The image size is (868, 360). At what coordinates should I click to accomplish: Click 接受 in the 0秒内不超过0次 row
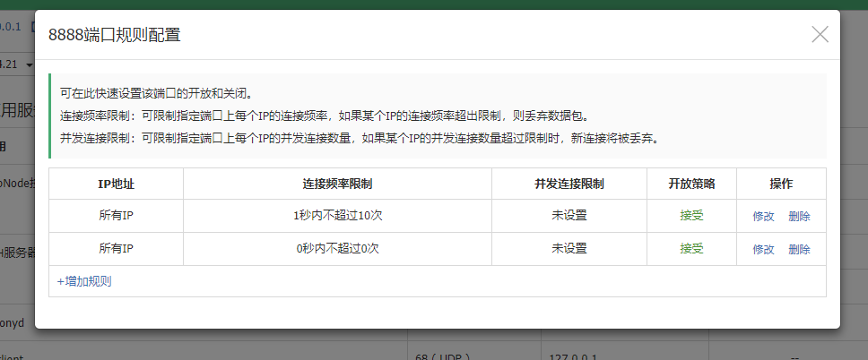tap(691, 249)
